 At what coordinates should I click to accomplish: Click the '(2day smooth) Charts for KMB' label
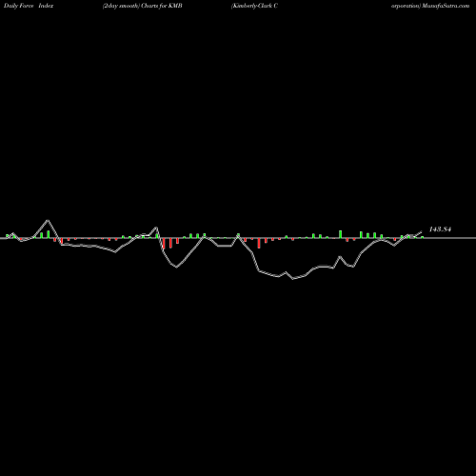point(143,6)
